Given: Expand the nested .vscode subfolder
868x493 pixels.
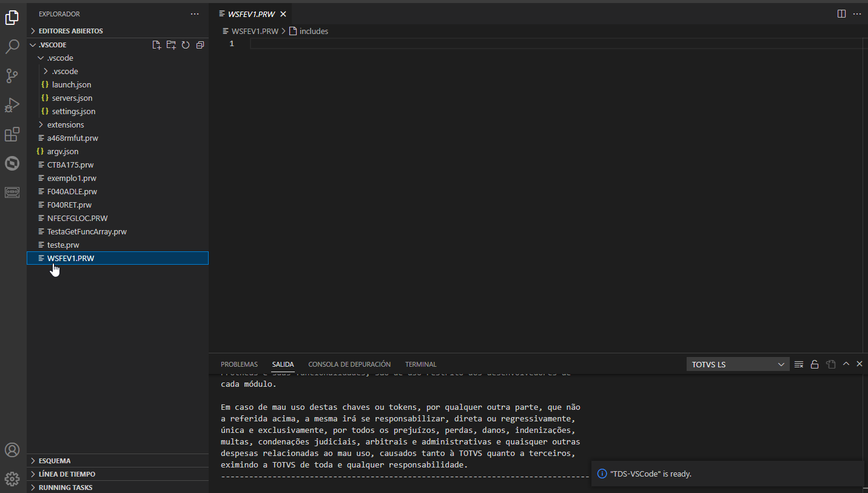Looking at the screenshot, I should 118,72.
